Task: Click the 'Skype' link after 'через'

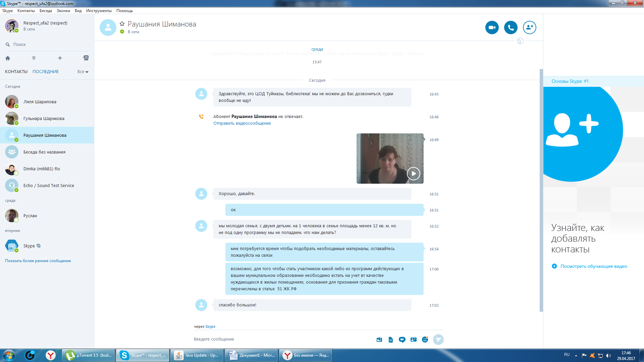Action: coord(210,326)
